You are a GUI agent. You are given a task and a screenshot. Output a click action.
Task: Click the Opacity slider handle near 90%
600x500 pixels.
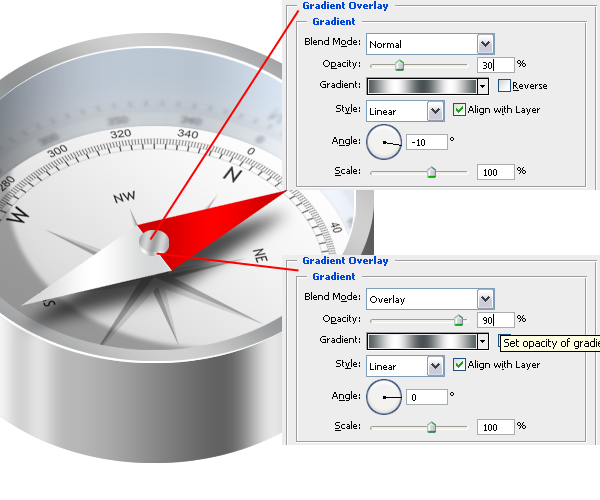(458, 320)
